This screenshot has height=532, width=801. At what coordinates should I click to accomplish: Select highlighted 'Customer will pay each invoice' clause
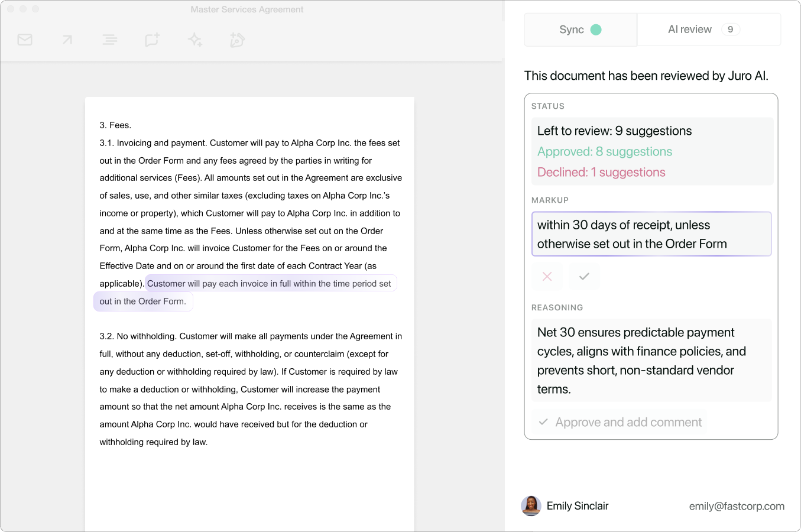(x=269, y=284)
